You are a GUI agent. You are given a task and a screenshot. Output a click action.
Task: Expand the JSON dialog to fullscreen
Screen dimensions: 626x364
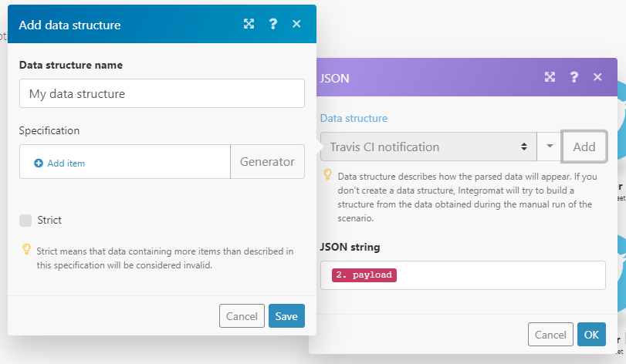(550, 77)
